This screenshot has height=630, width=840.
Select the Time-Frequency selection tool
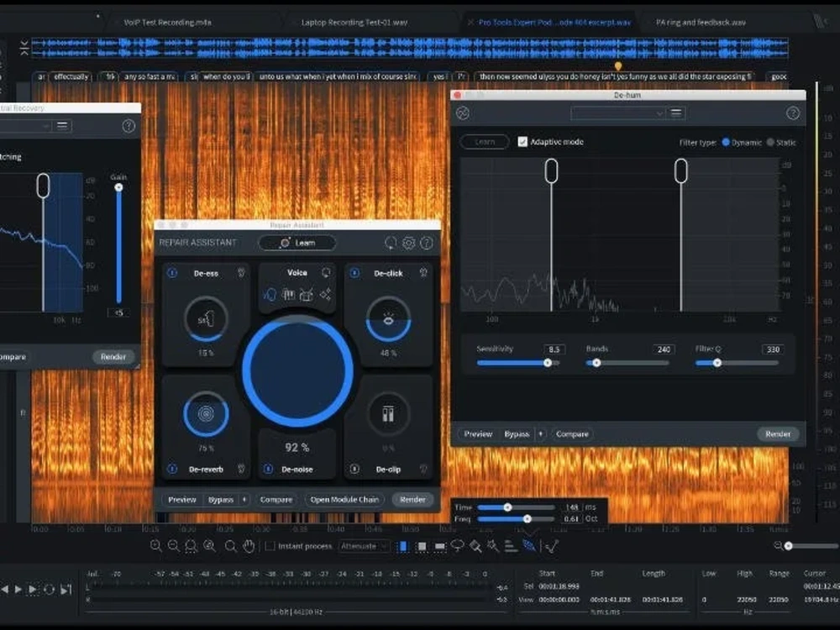coord(422,546)
